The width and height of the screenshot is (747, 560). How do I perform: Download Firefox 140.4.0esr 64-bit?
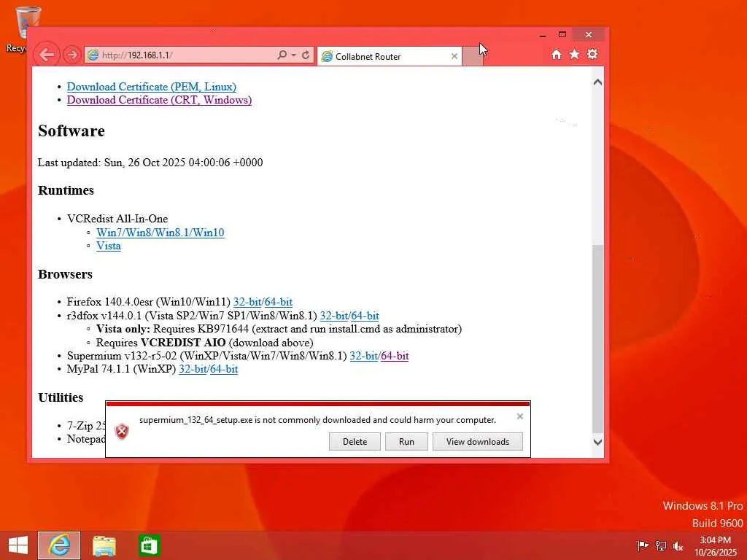click(278, 302)
